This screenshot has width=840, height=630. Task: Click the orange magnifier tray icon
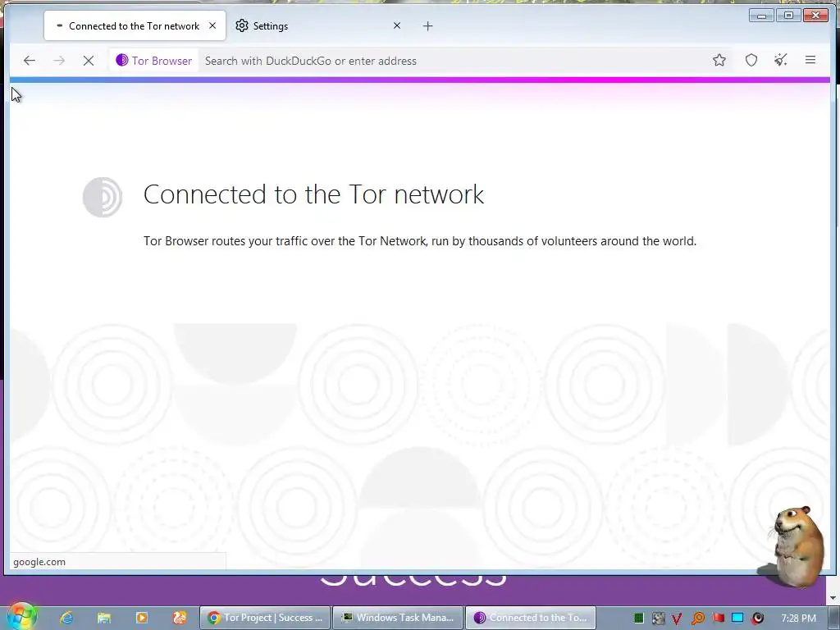click(x=697, y=619)
